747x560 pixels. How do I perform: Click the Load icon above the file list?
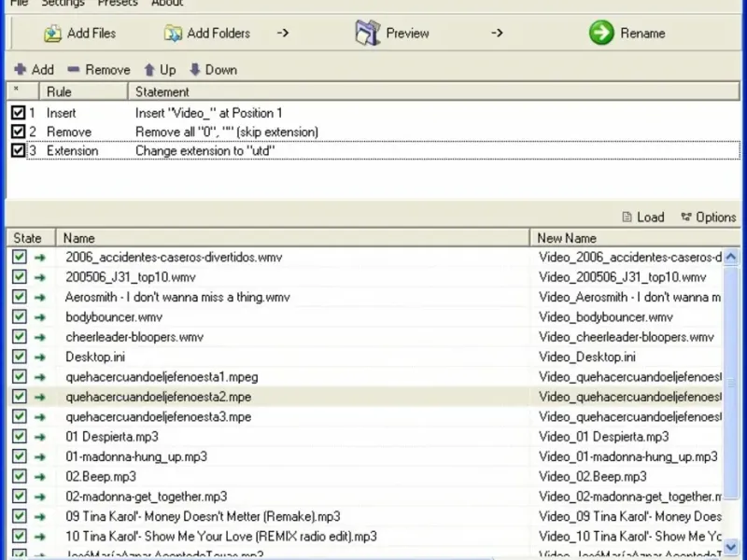pos(627,217)
